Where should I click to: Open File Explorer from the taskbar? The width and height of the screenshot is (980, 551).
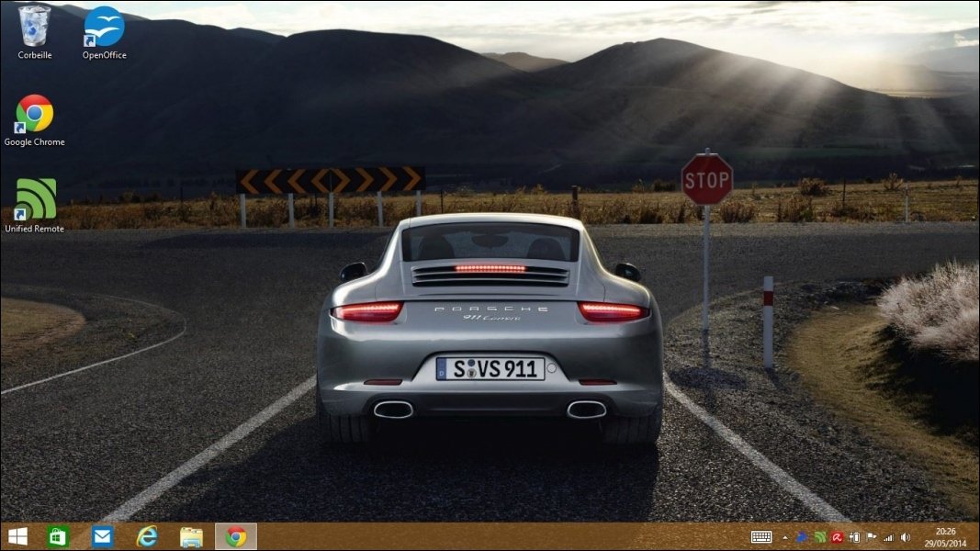[191, 536]
